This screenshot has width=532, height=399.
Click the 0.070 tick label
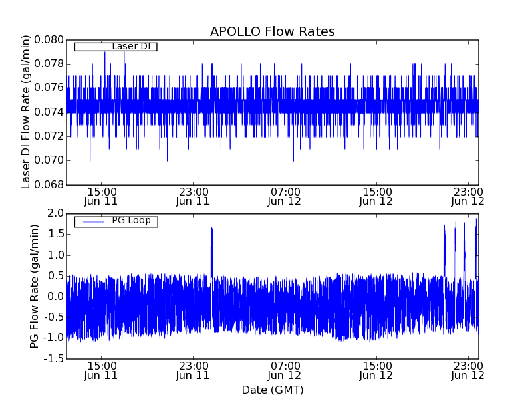click(x=49, y=160)
